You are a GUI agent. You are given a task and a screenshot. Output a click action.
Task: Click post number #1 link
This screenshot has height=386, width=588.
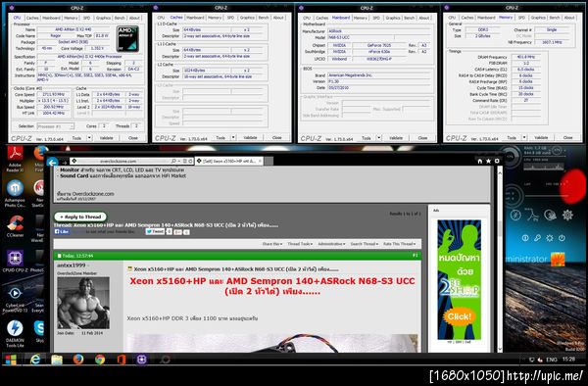click(x=415, y=256)
